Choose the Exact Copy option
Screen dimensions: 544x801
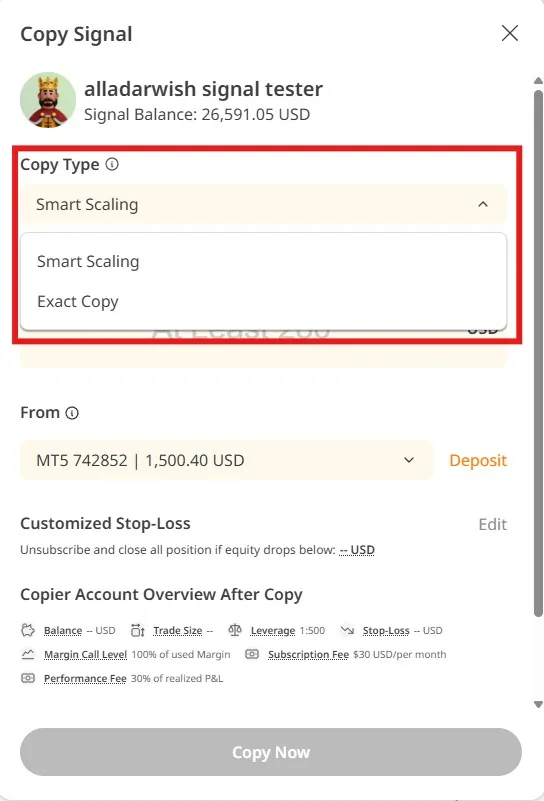click(x=78, y=301)
